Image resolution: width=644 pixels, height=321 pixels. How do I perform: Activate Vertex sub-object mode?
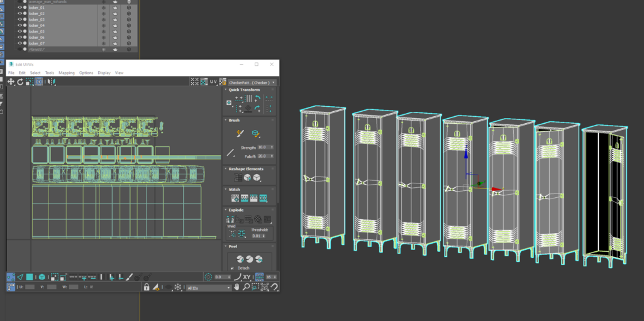[x=11, y=276]
